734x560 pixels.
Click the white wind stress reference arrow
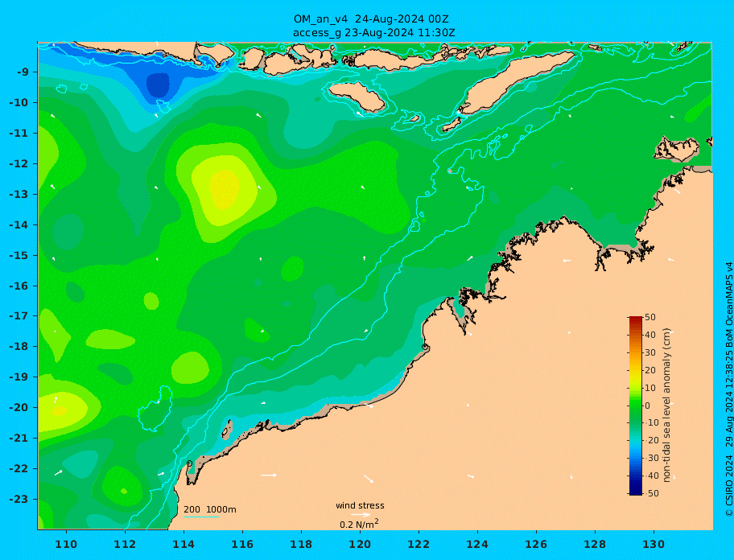(360, 515)
